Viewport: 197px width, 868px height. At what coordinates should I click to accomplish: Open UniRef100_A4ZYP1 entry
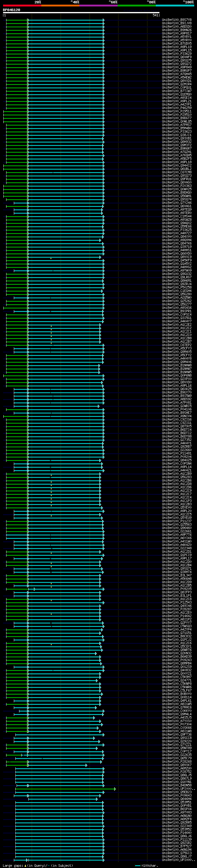[177, 104]
